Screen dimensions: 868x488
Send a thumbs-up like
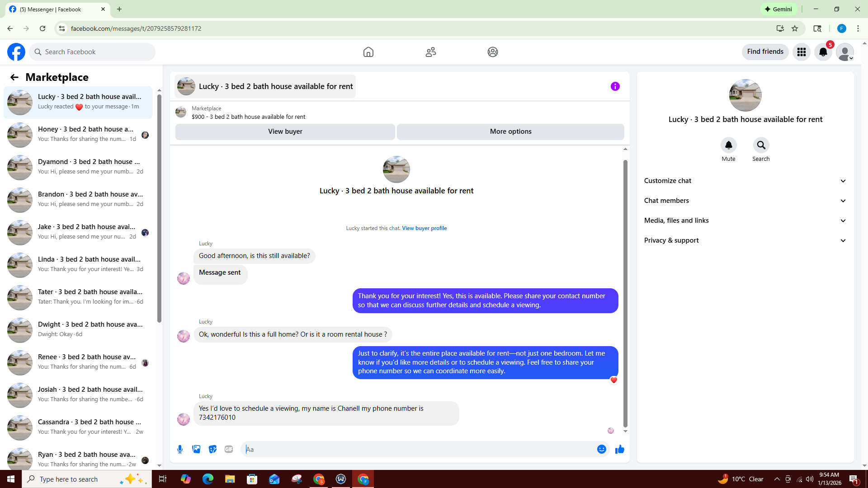(x=619, y=449)
